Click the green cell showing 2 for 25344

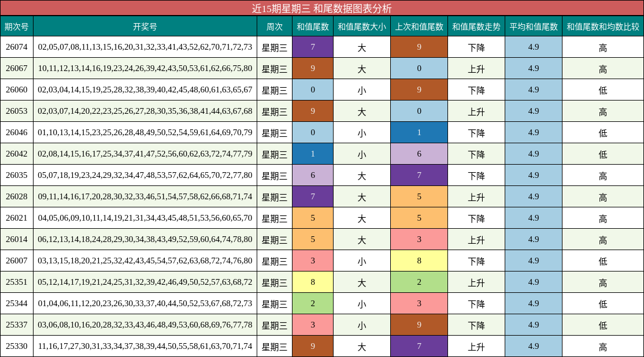(313, 304)
